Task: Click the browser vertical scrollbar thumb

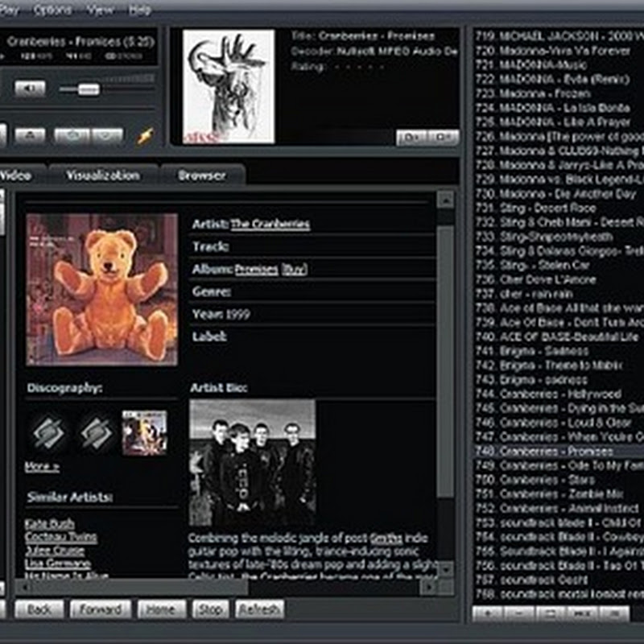Action: (446, 361)
